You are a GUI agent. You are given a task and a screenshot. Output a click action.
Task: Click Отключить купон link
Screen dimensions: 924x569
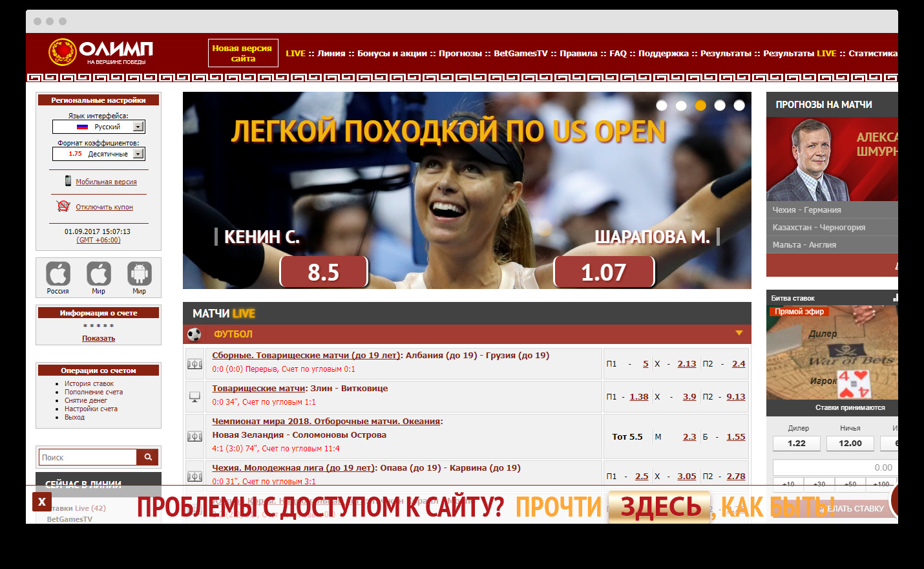(104, 207)
